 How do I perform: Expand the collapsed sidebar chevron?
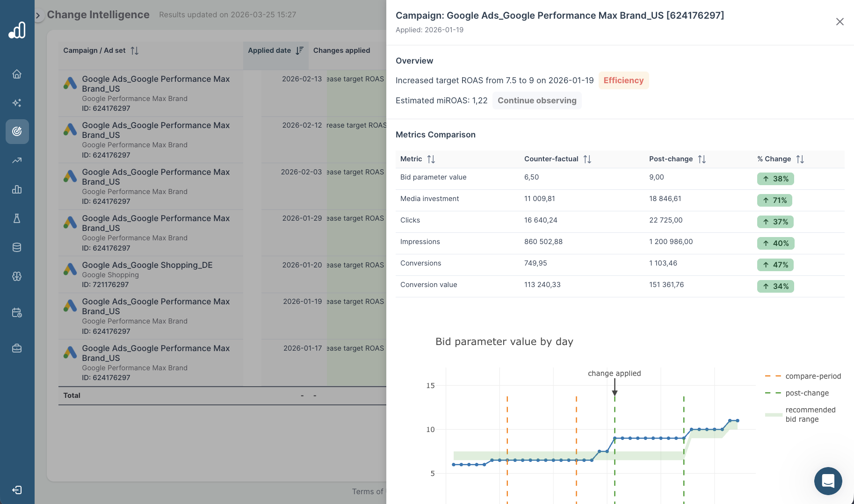[38, 15]
